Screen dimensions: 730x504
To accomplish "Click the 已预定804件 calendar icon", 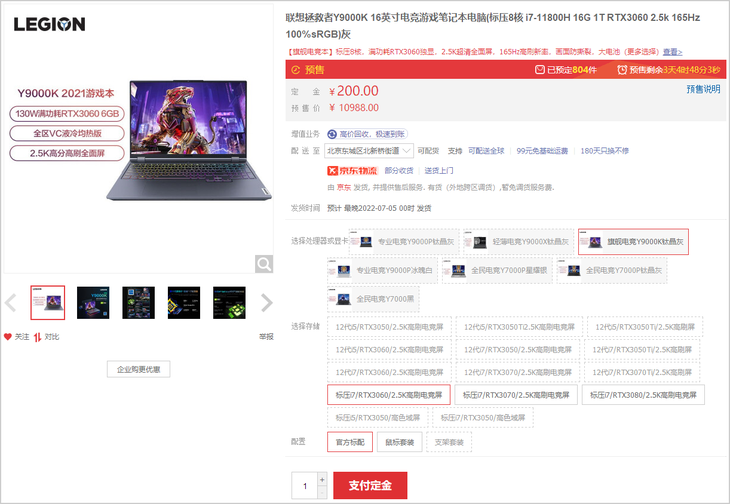I will (540, 70).
